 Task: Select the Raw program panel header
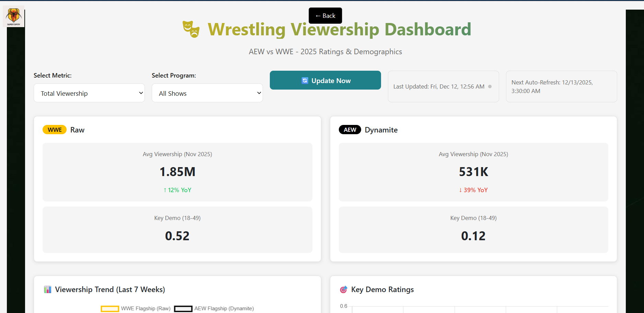pyautogui.click(x=77, y=130)
